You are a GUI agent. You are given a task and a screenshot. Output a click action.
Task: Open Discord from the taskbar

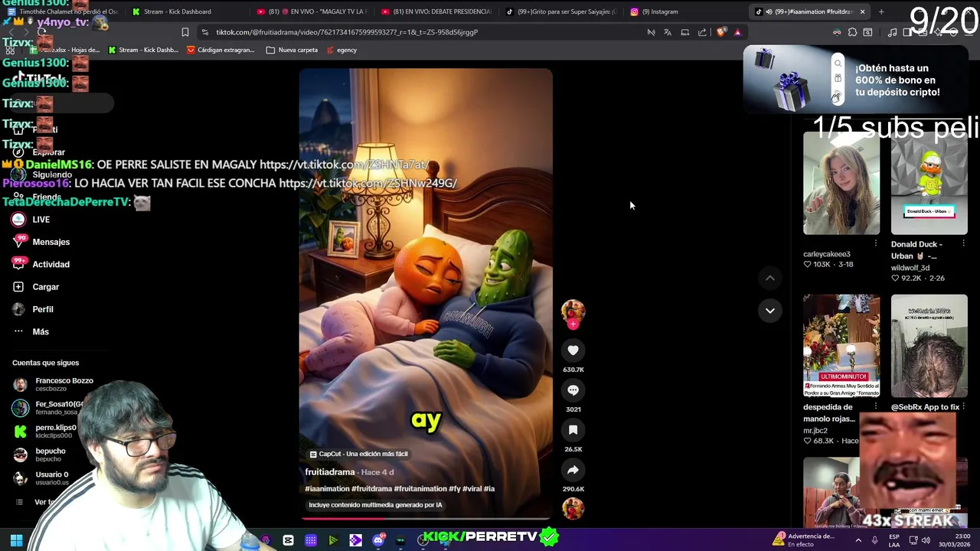[378, 540]
